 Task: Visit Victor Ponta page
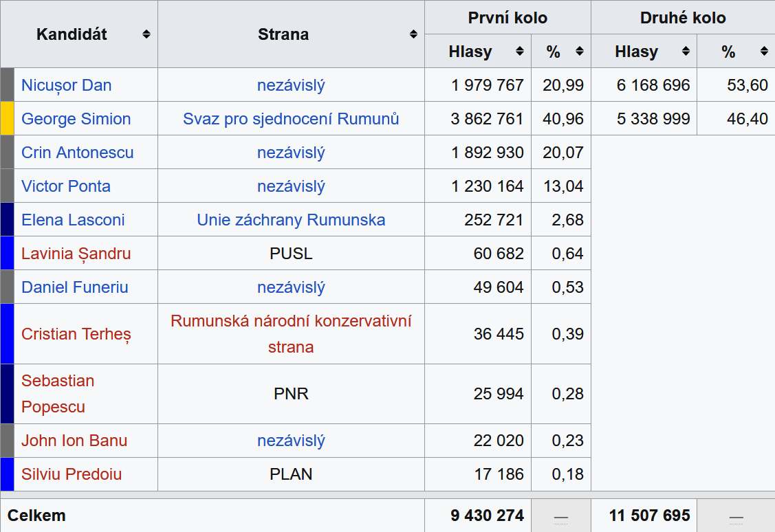pos(66,186)
